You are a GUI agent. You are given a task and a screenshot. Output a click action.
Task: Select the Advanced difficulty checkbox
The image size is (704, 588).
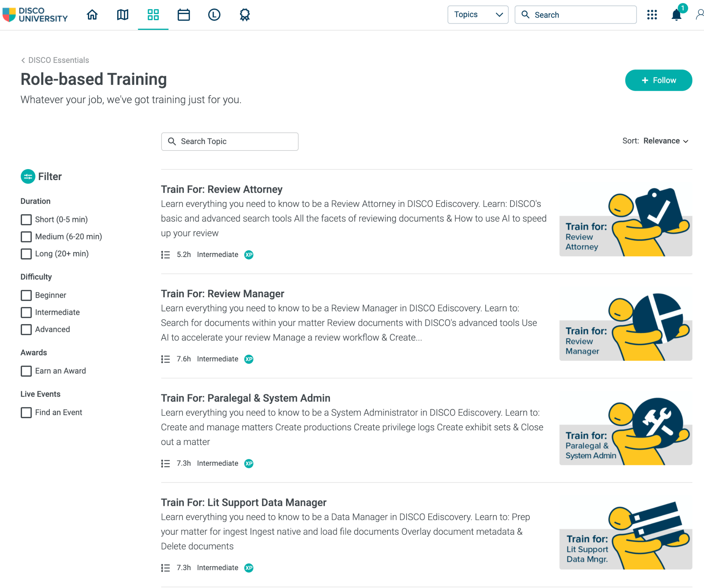click(x=26, y=330)
